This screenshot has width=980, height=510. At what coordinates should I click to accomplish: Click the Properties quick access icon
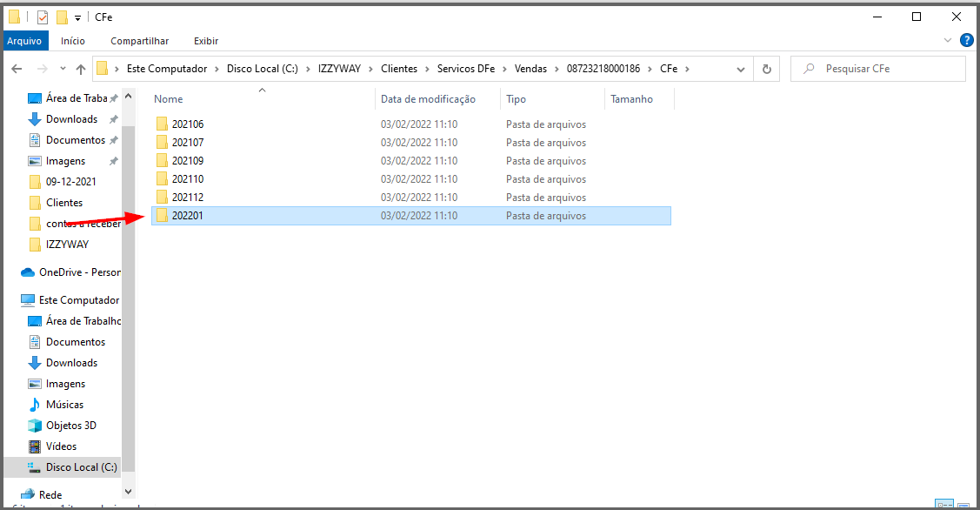[42, 17]
